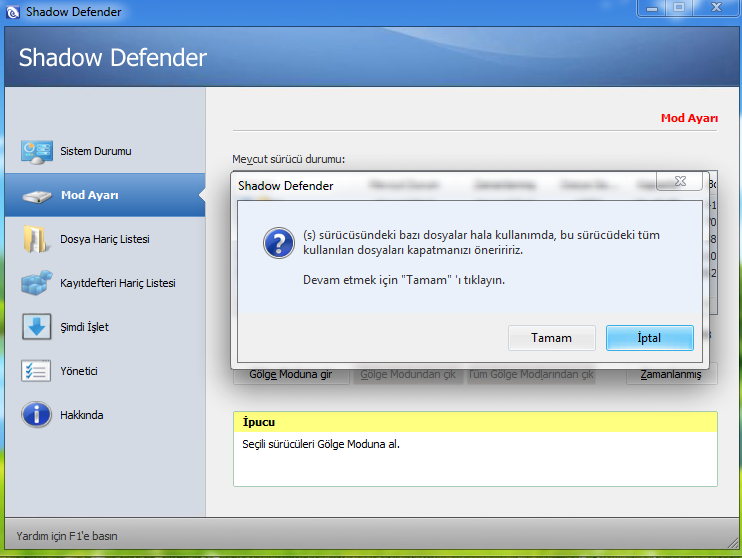Click the Gölge Moduna gir button
This screenshot has height=558, width=742.
(x=291, y=375)
